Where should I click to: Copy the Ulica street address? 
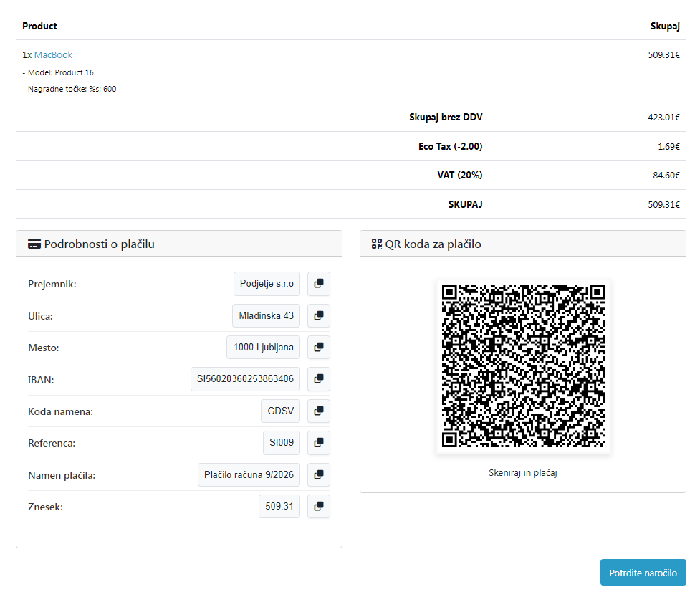click(319, 315)
